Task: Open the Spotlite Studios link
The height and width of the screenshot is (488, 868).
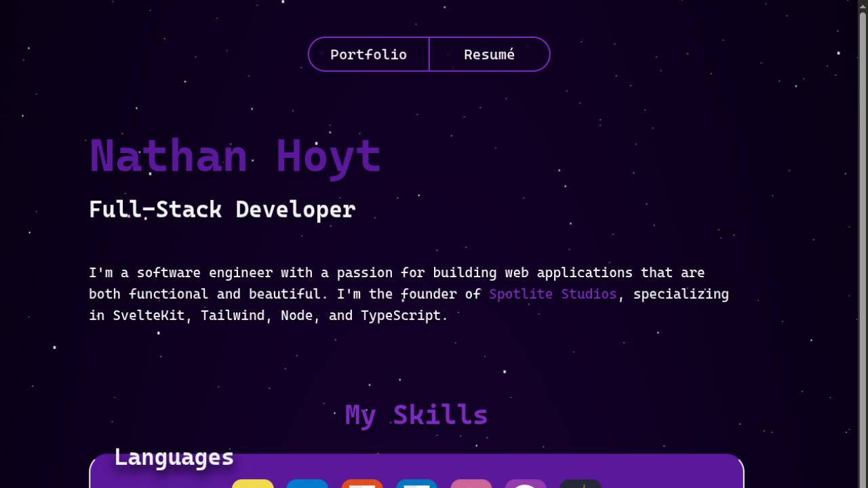Action: (x=552, y=293)
